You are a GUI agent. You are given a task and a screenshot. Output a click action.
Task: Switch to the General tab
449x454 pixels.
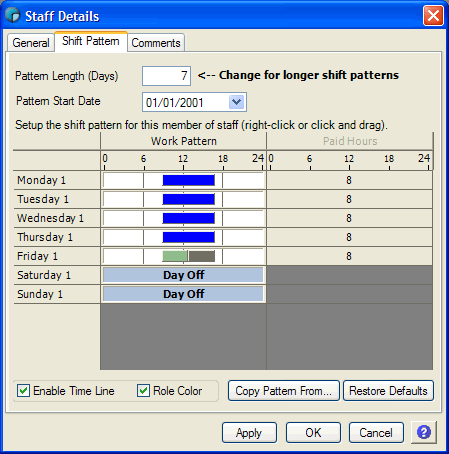pos(31,43)
